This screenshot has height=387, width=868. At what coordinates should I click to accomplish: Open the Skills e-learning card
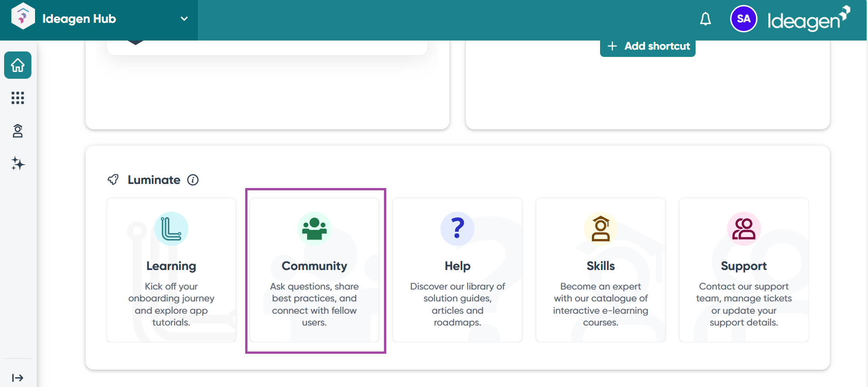pyautogui.click(x=601, y=270)
